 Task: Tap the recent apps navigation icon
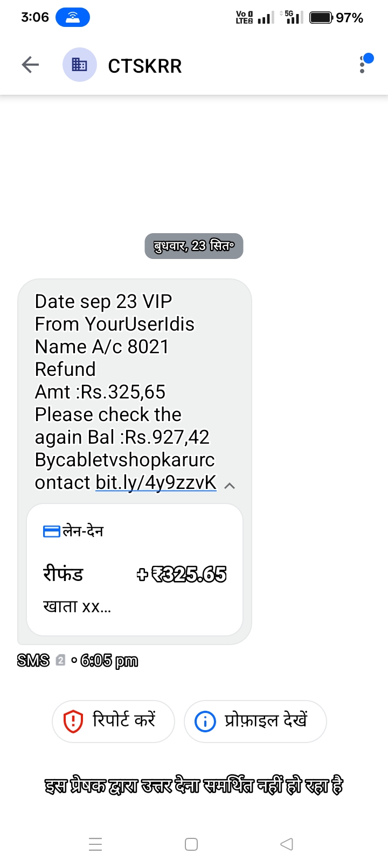coord(95,844)
